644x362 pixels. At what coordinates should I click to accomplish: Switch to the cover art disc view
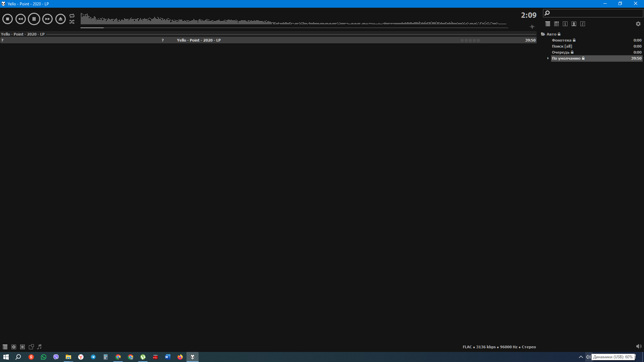click(14, 347)
